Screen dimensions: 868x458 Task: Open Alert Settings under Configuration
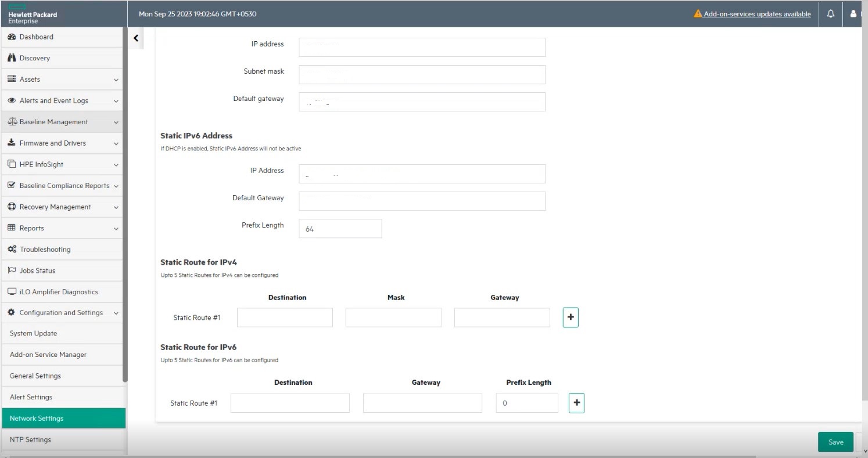[x=31, y=396]
